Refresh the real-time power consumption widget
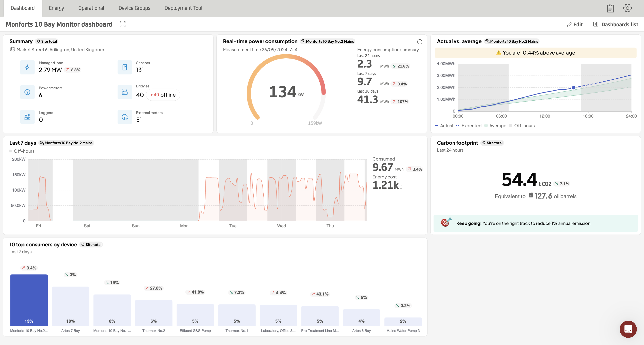The width and height of the screenshot is (644, 345). (419, 42)
